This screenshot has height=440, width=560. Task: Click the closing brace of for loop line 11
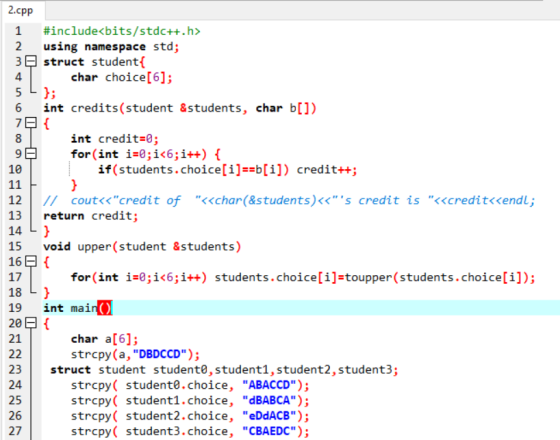pos(74,185)
